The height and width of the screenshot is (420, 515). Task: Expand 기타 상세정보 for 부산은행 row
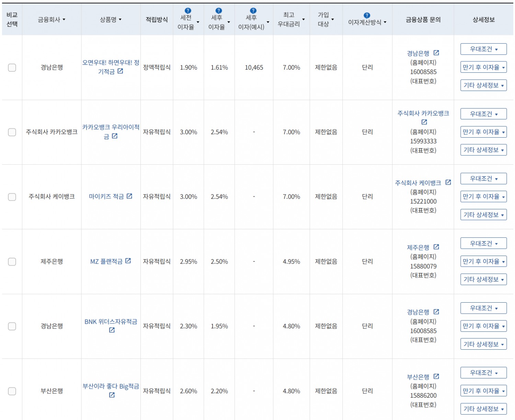coord(483,409)
